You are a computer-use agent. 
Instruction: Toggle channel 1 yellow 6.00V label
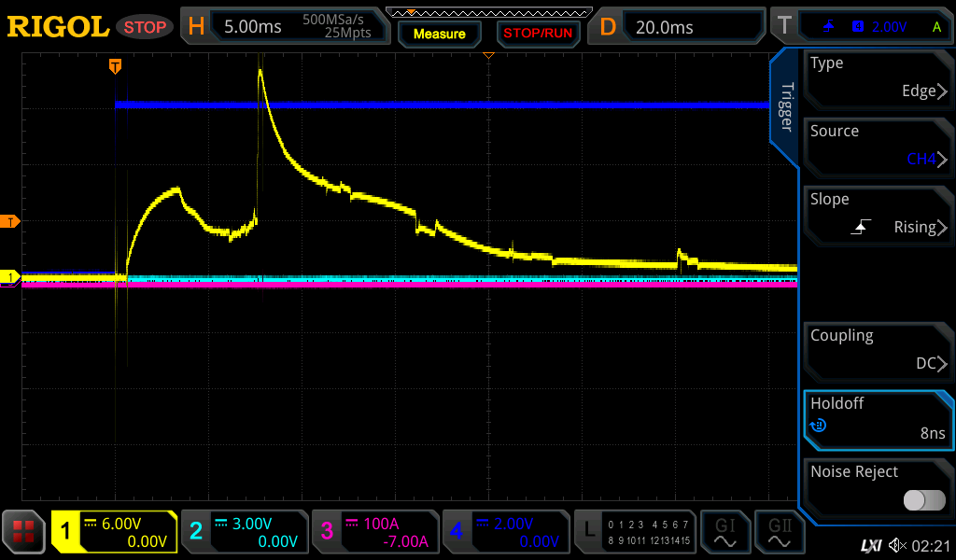click(115, 532)
